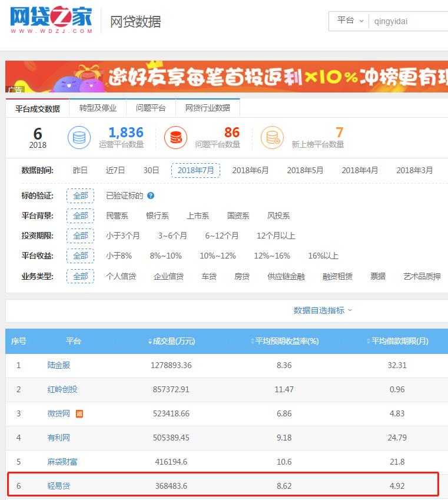Open the promotional banner ad
This screenshot has width=448, height=500.
click(227, 77)
